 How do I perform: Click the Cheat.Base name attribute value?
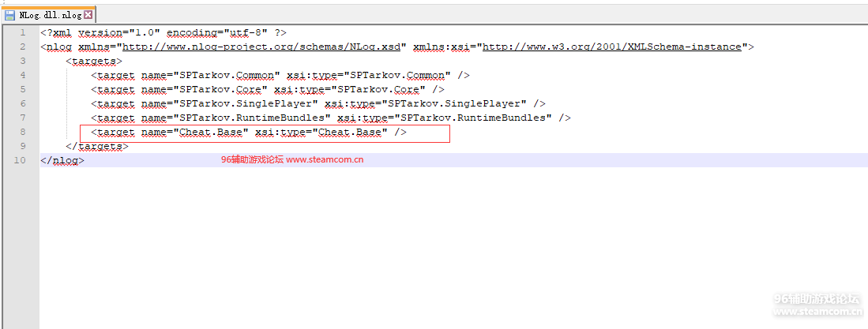pyautogui.click(x=213, y=132)
